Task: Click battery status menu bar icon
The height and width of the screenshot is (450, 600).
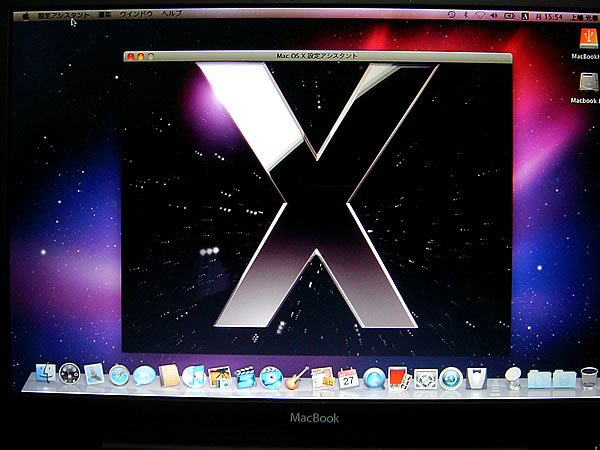Action: click(x=509, y=16)
